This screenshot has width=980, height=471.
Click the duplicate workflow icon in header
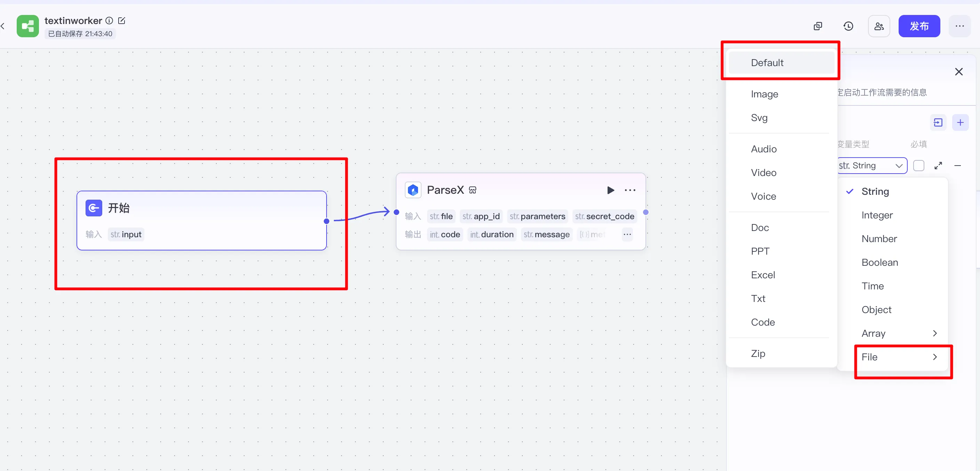click(818, 26)
